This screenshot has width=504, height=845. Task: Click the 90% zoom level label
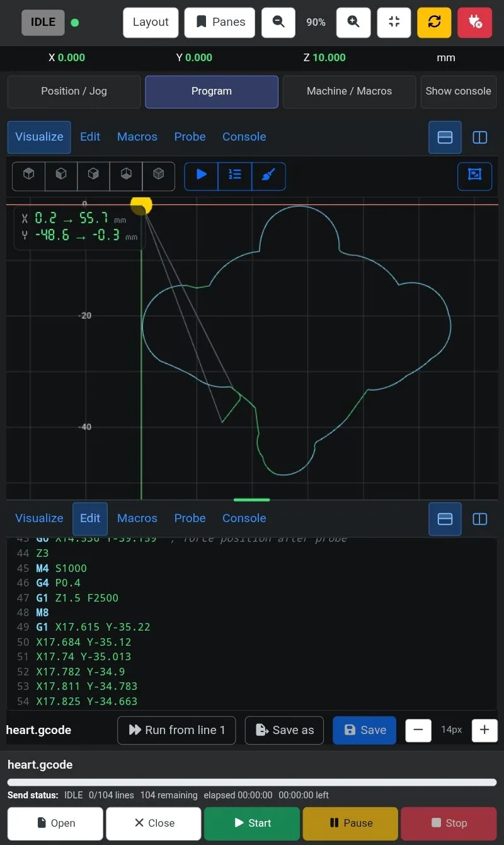(316, 22)
